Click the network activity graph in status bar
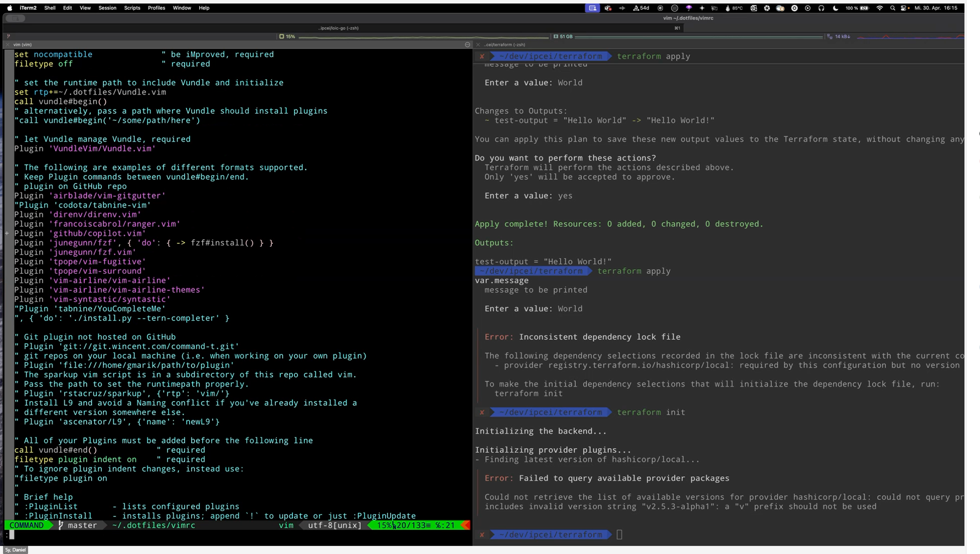 (x=910, y=37)
